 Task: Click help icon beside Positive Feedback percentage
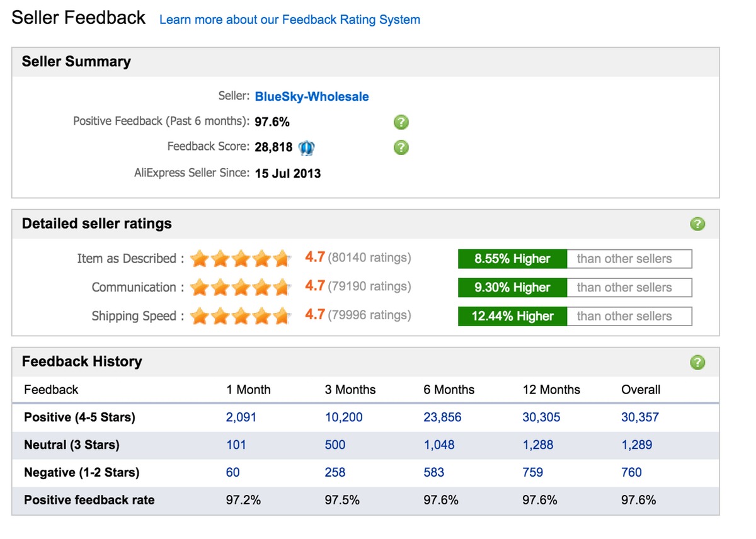(401, 122)
